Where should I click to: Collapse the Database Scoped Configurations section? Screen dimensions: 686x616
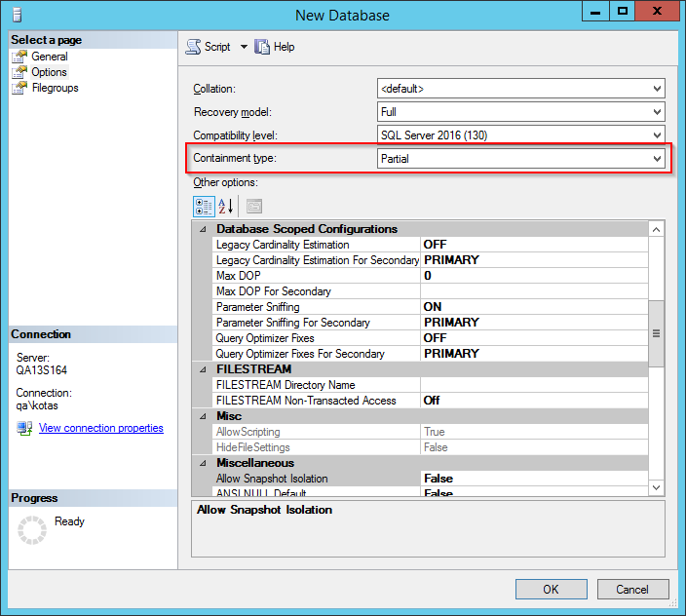[204, 229]
